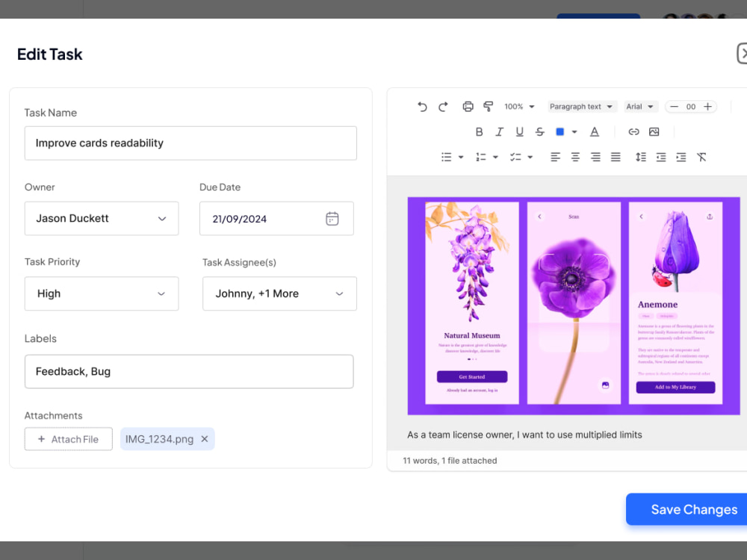
Task: Clear text formatting
Action: (x=701, y=157)
